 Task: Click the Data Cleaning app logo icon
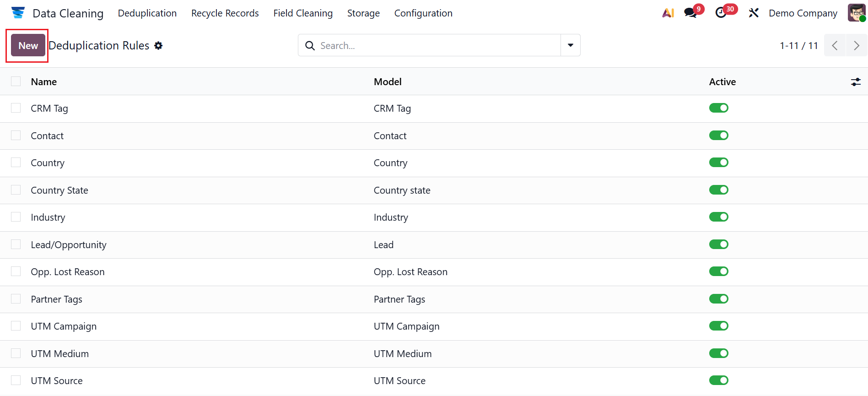point(18,13)
